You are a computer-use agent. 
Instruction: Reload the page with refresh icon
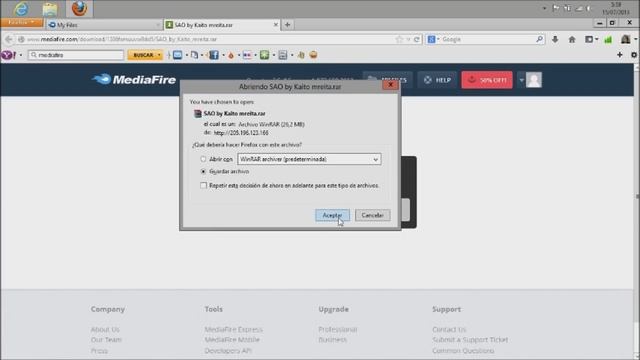pos(417,40)
